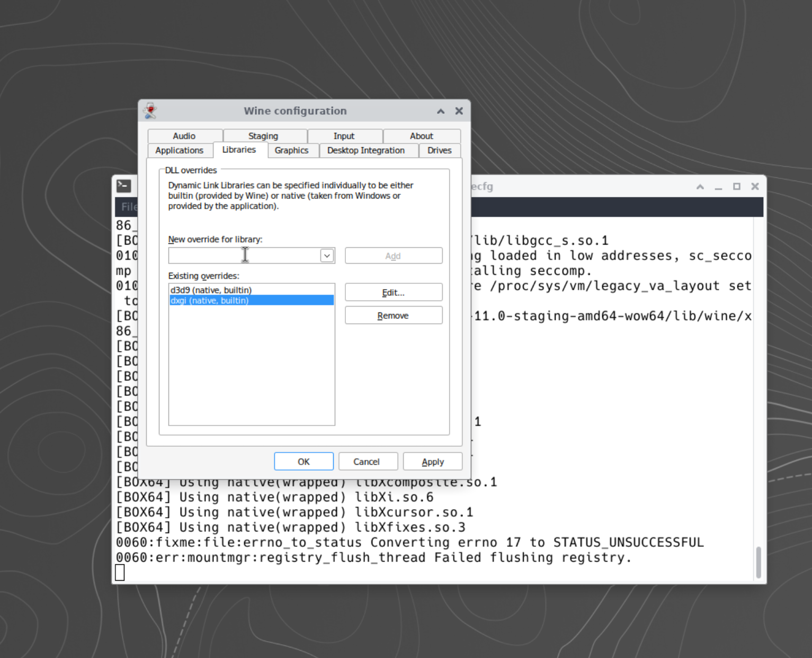Viewport: 812px width, 658px height.
Task: Expand the New override library dropdown
Action: point(327,256)
